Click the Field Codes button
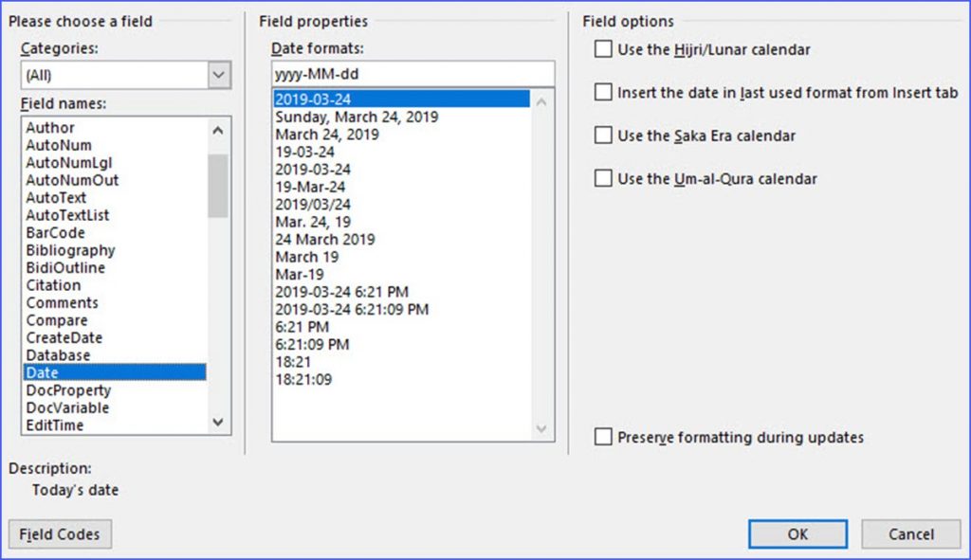Screen dimensions: 971x560 click(59, 533)
